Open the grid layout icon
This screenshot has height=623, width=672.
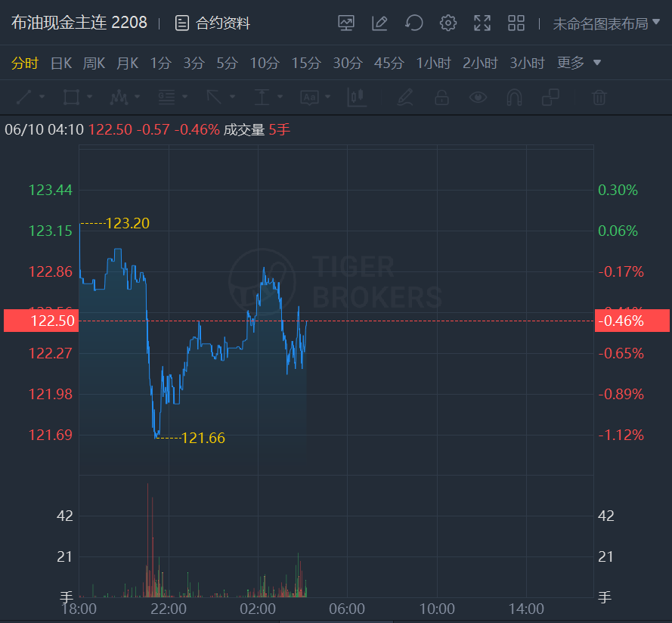(x=516, y=23)
